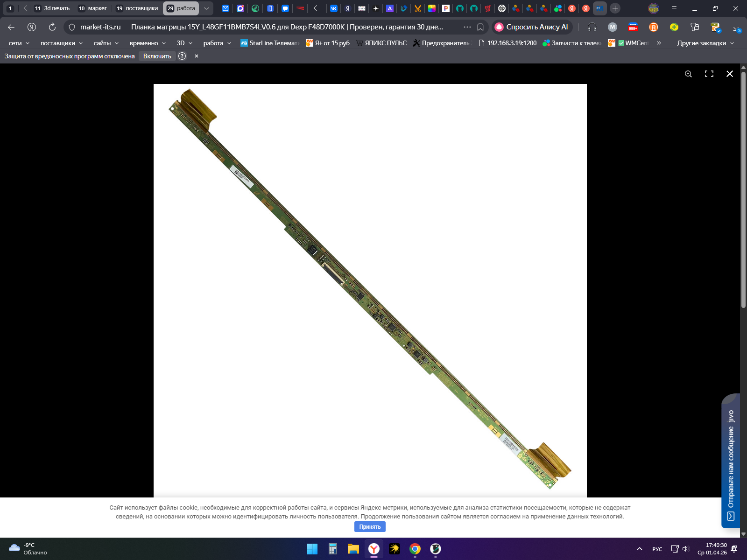Bookmark this page with the flag icon
The height and width of the screenshot is (560, 747).
[480, 27]
